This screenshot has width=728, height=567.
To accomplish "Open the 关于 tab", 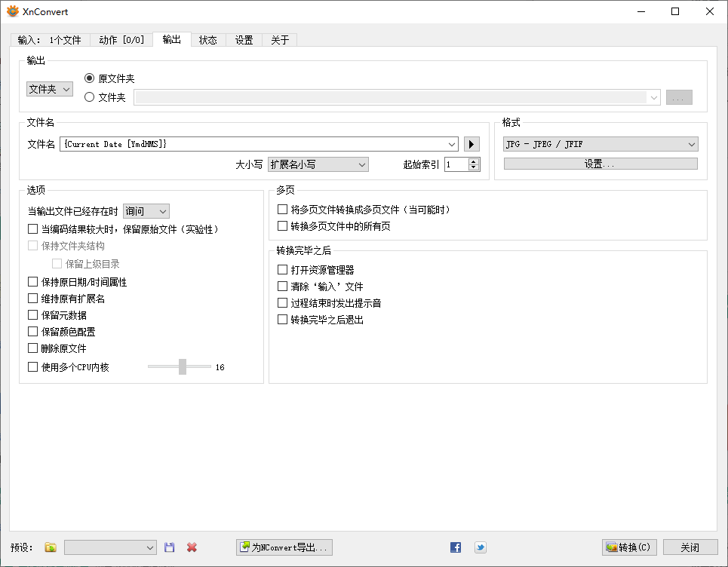I will click(x=280, y=40).
